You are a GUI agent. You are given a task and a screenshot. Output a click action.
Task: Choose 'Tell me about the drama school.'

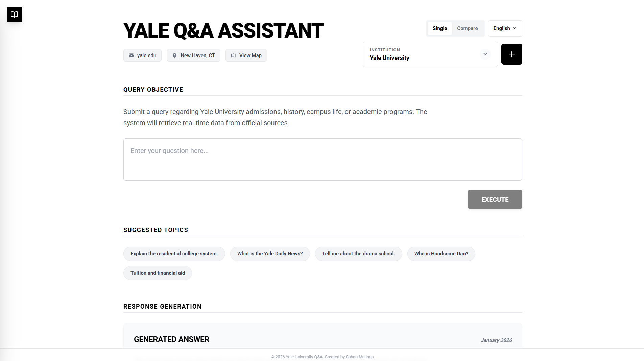358,254
